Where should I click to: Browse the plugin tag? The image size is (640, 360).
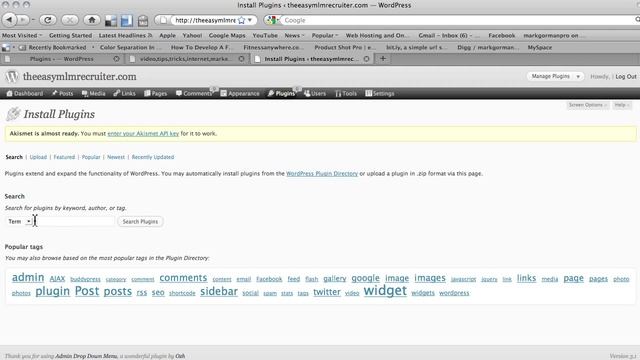tap(52, 291)
